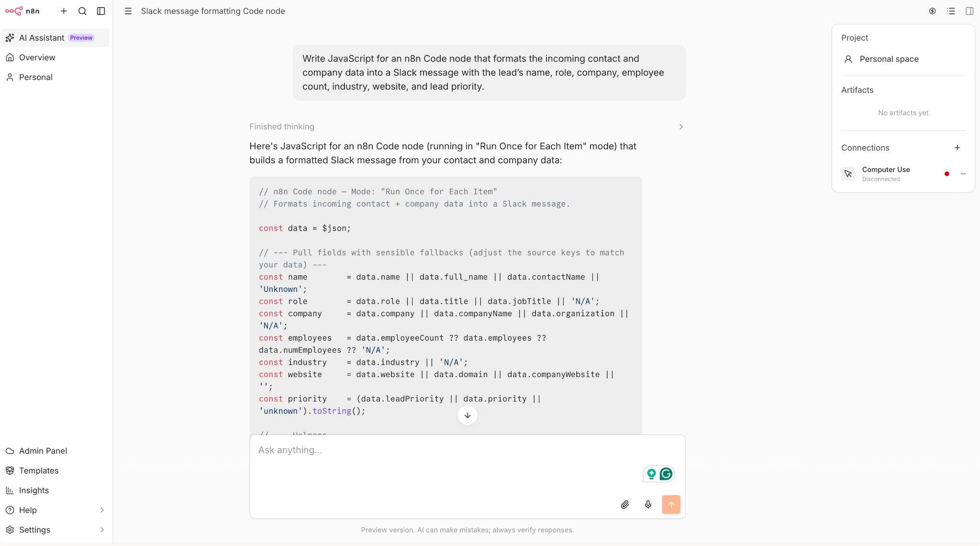The image size is (980, 546).
Task: Open the hamburger menu beside chat title
Action: pos(128,11)
